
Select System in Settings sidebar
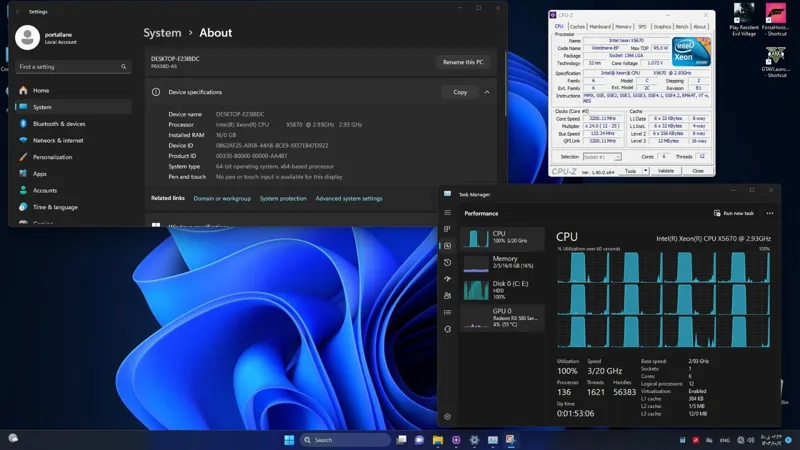(72, 107)
